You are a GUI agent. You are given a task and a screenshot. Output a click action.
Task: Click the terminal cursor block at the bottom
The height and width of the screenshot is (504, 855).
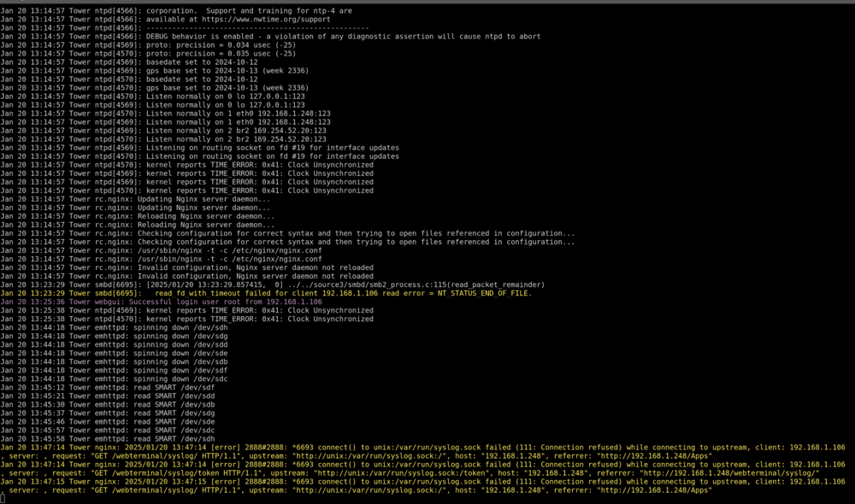tap(3, 499)
